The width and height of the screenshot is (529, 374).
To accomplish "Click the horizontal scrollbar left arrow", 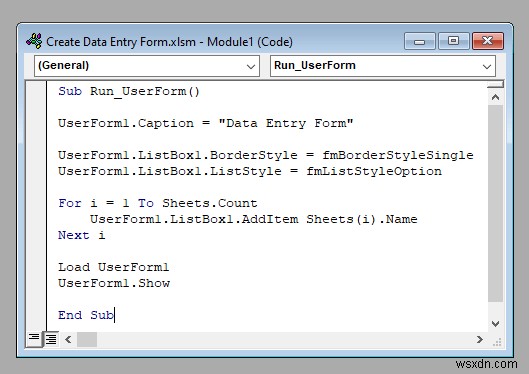I will [68, 339].
